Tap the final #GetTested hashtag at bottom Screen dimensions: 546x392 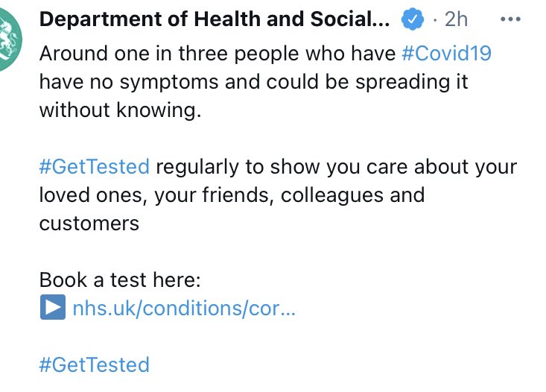pyautogui.click(x=95, y=364)
